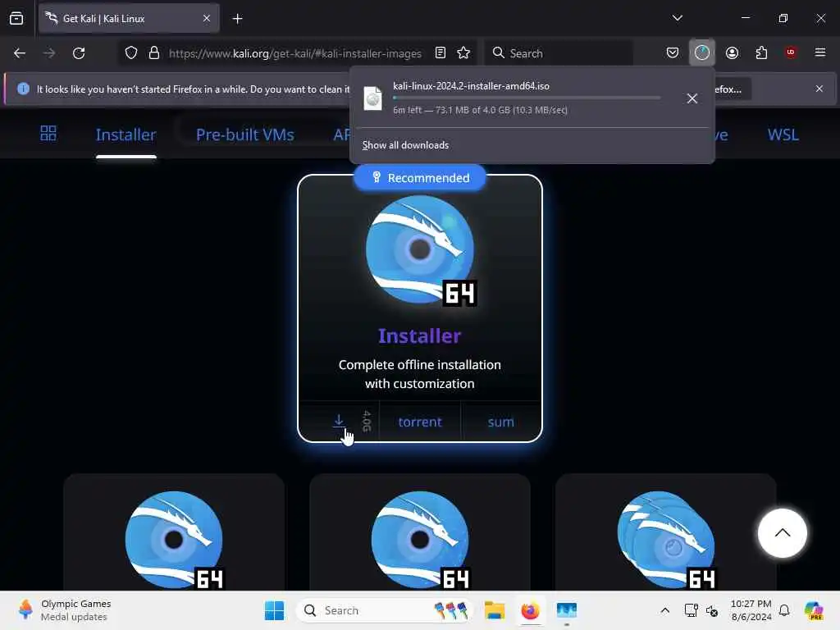Click the browser Search field

(x=559, y=53)
